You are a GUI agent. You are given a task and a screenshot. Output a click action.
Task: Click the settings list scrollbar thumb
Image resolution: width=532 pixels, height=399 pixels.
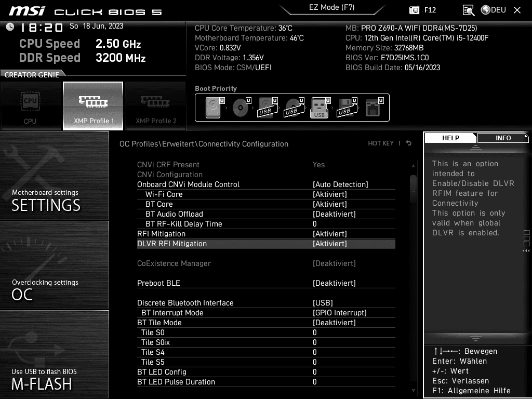(x=413, y=189)
